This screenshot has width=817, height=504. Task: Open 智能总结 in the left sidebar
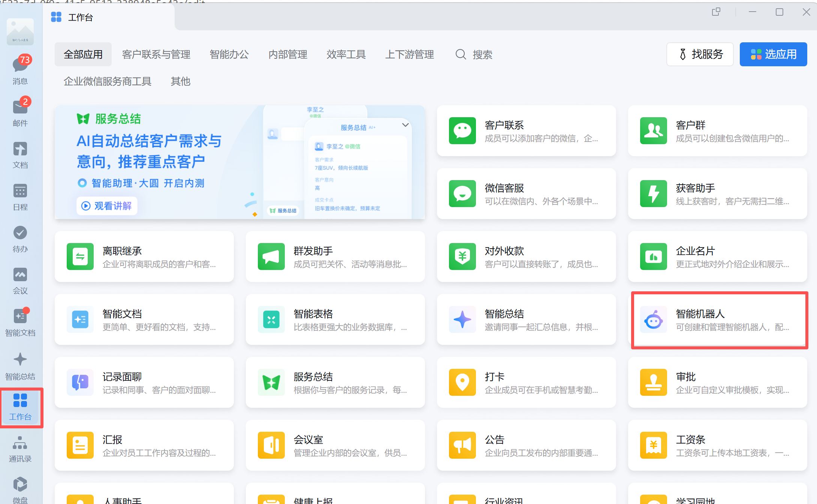click(x=20, y=366)
